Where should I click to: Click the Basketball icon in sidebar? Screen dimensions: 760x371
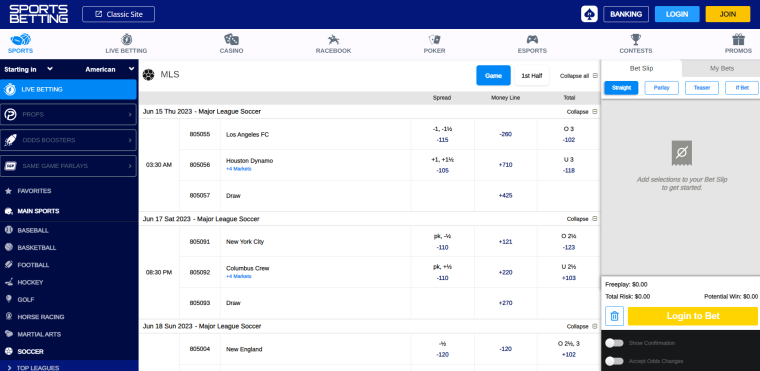click(8, 247)
